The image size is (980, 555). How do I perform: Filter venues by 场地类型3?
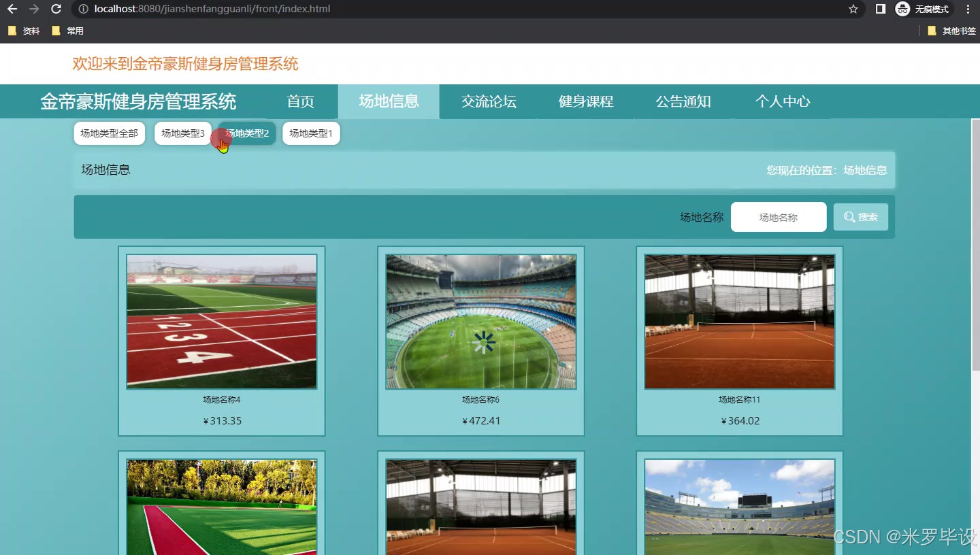[x=183, y=133]
